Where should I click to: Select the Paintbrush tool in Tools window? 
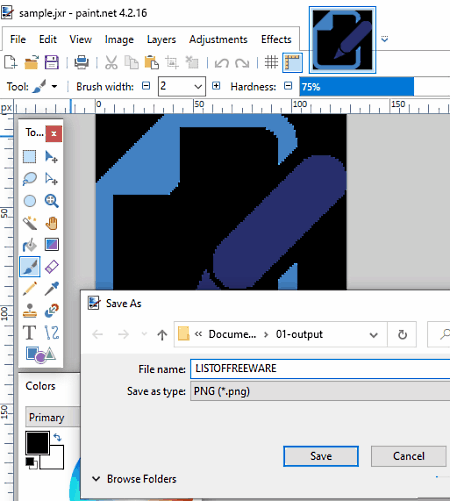30,267
